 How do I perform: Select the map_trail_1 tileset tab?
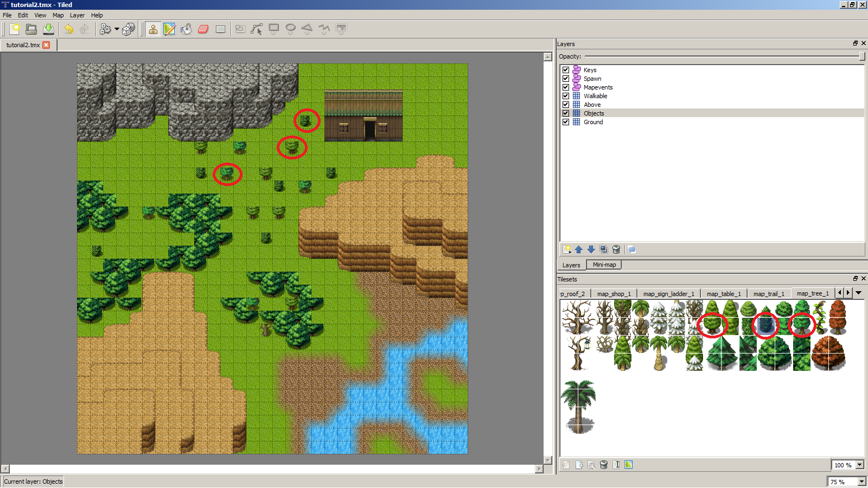click(x=769, y=294)
